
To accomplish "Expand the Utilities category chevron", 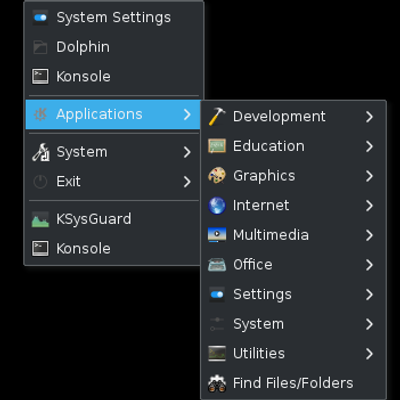I will click(x=369, y=353).
